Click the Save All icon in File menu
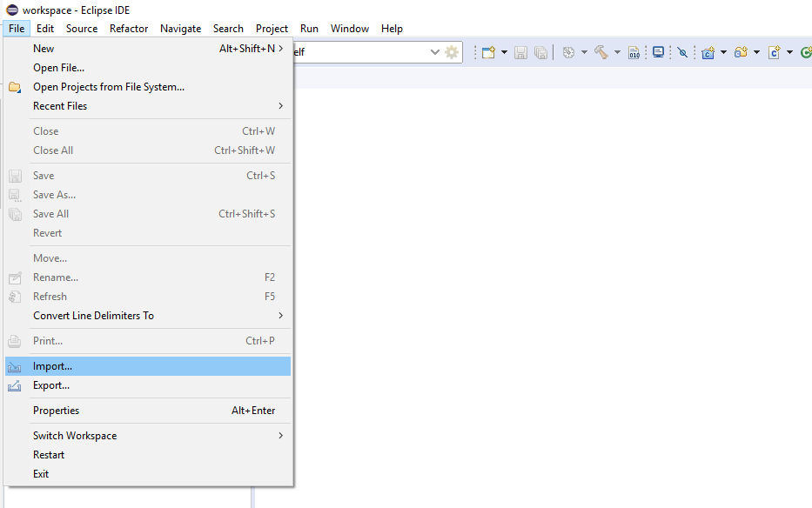 15,214
